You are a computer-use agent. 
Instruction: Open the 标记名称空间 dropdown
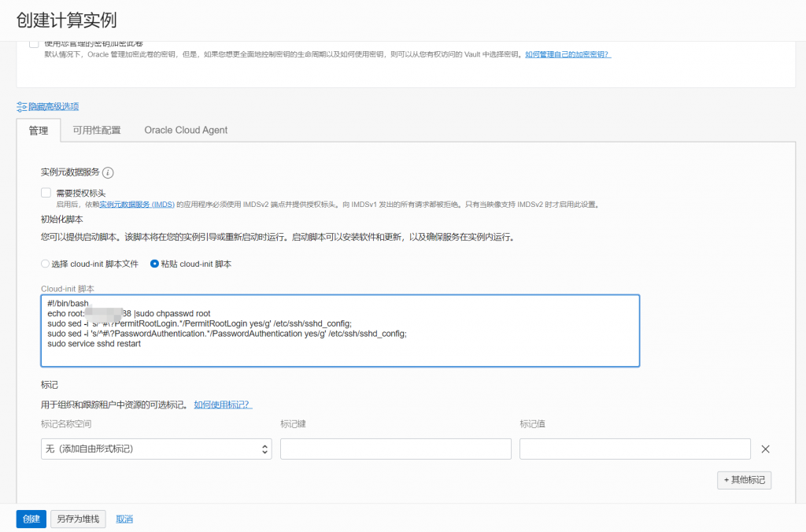[x=156, y=449]
